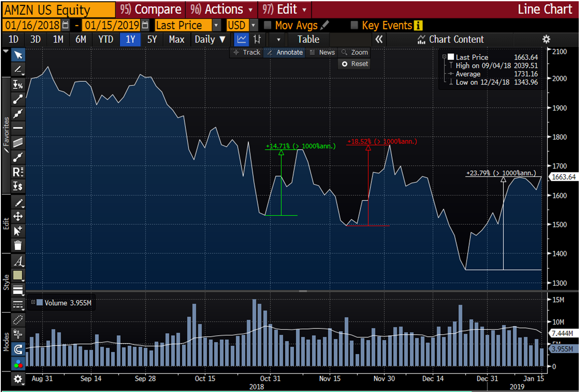Switch to the bar chart type icon
Screen dimensions: 580x392
click(x=257, y=40)
